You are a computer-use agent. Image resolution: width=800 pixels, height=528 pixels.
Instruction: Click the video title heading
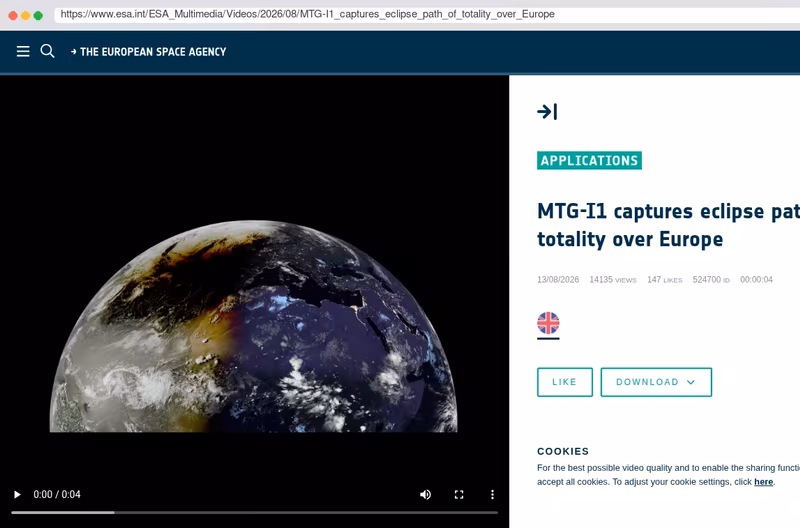pyautogui.click(x=668, y=225)
